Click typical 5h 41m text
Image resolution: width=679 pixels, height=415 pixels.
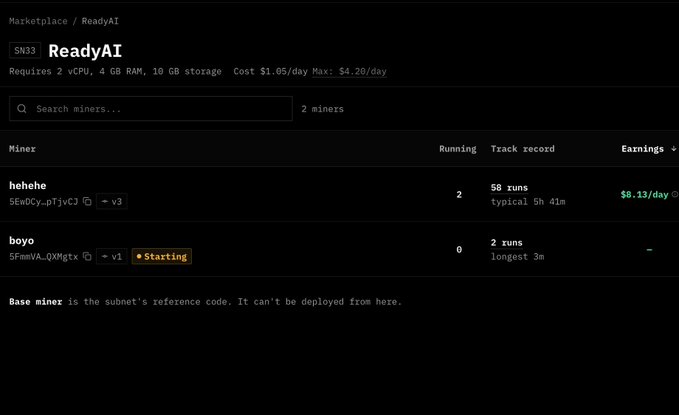(528, 201)
